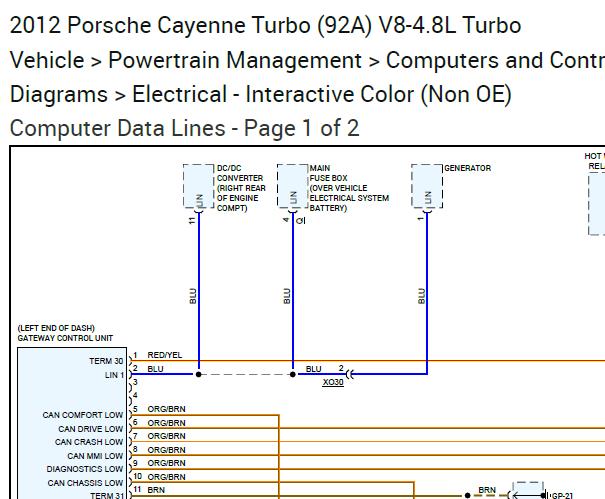Click the 'DC/DC CONVERTER' label text

(240, 173)
